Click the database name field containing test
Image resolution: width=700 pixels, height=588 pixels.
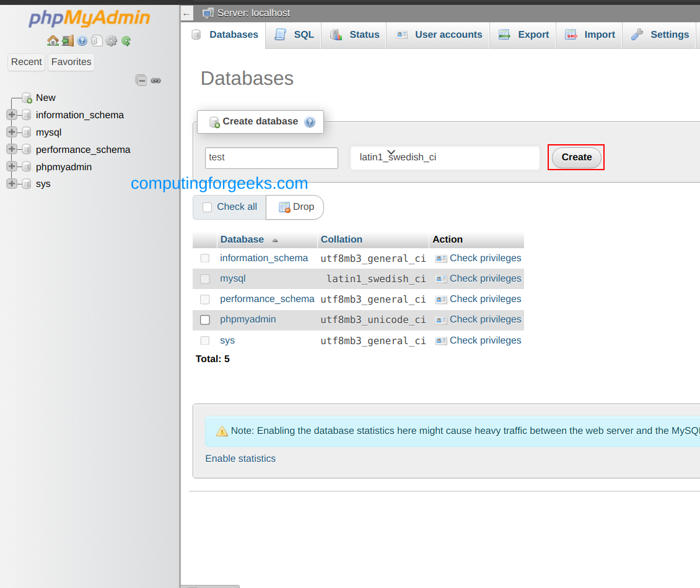[271, 158]
